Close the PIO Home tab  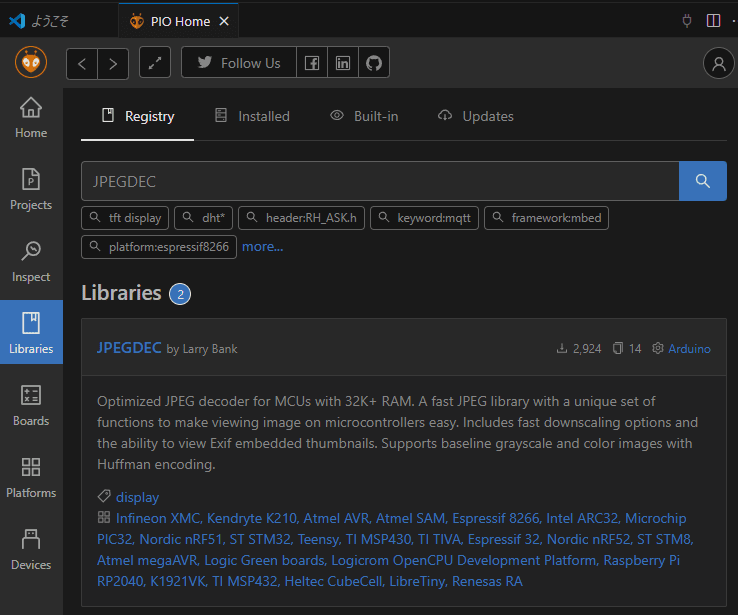[x=224, y=21]
